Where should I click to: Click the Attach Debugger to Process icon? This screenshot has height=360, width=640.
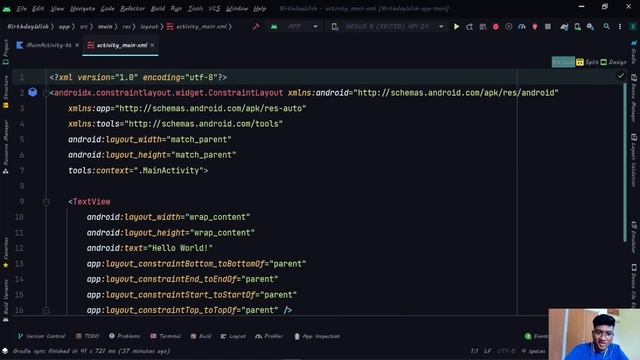(535, 27)
